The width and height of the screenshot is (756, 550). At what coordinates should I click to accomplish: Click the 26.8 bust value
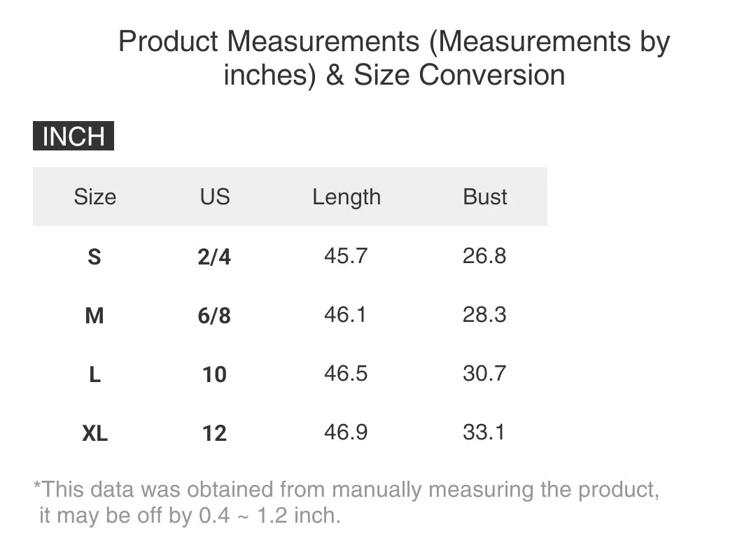(484, 256)
